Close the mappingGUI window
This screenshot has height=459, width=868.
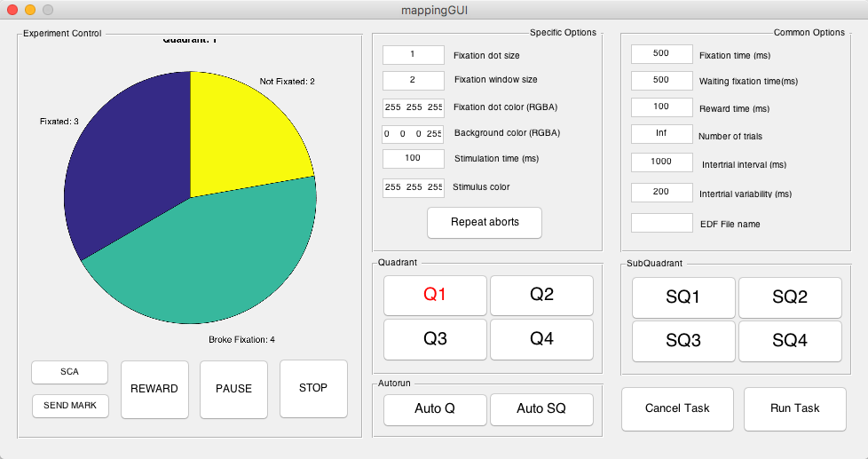coord(12,10)
